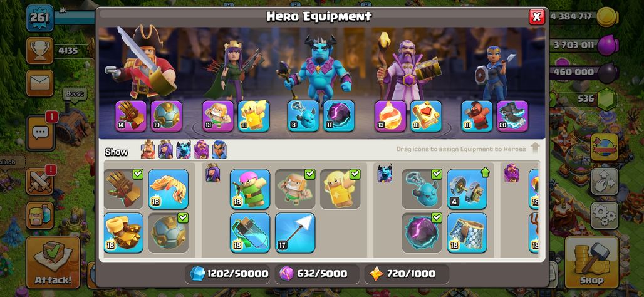The height and width of the screenshot is (297, 644).
Task: Select the level 18 Archer Puppet equipment
Action: point(250,189)
